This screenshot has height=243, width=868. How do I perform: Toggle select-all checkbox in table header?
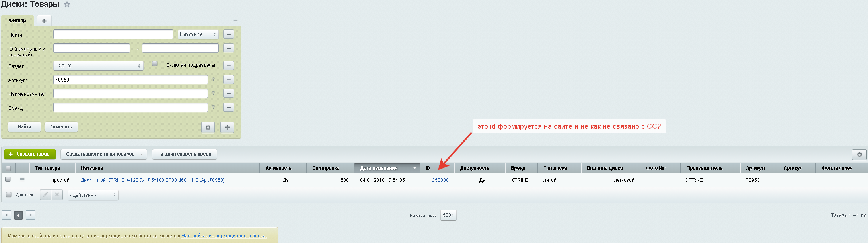click(8, 168)
